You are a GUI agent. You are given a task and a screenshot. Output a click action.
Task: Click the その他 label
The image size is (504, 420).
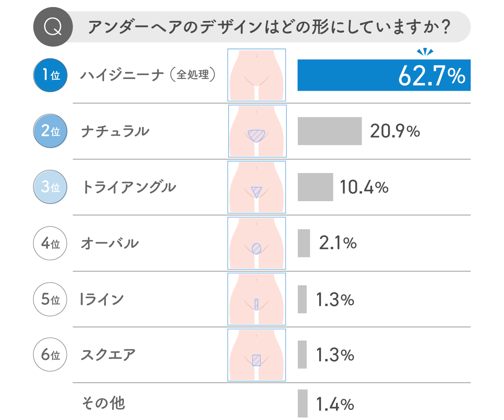(103, 404)
